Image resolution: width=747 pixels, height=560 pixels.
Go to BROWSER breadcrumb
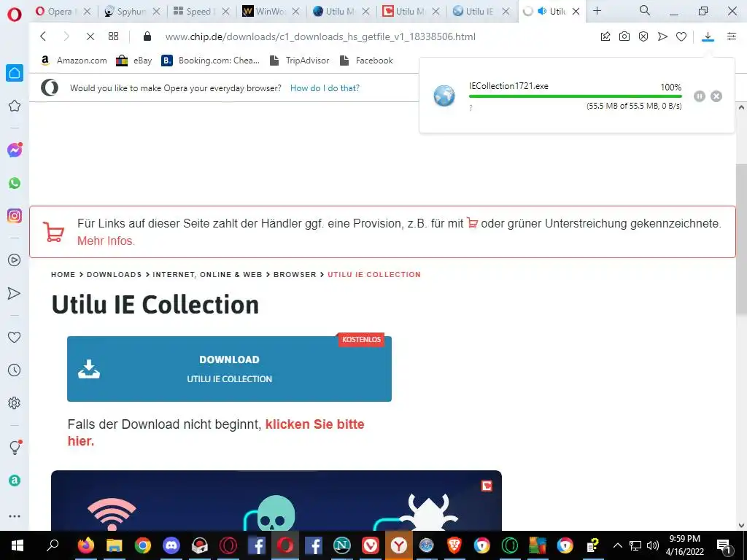point(295,275)
